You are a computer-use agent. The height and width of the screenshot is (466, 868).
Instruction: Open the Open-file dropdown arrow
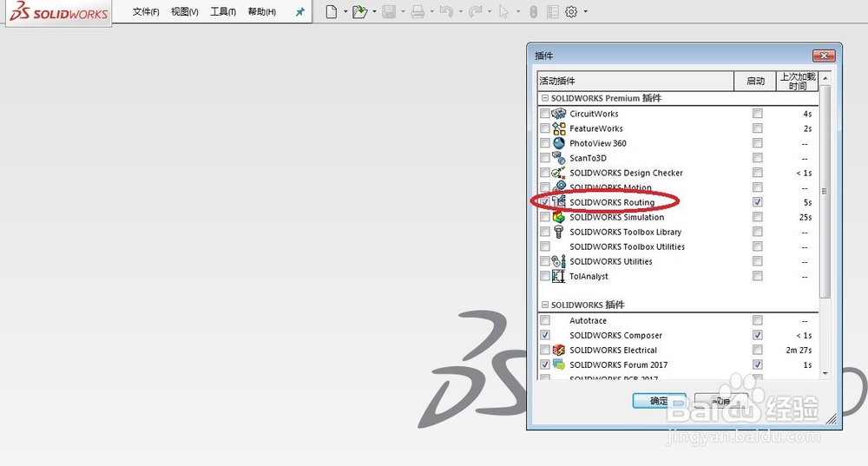[x=375, y=11]
